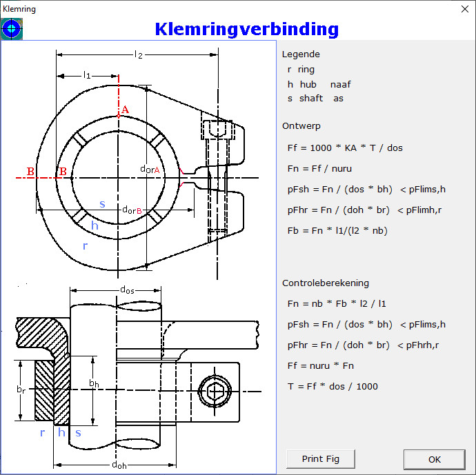Click Ontwerp formula with '< pFlims,h'
Screen dimensions: 476x475
(x=366, y=190)
